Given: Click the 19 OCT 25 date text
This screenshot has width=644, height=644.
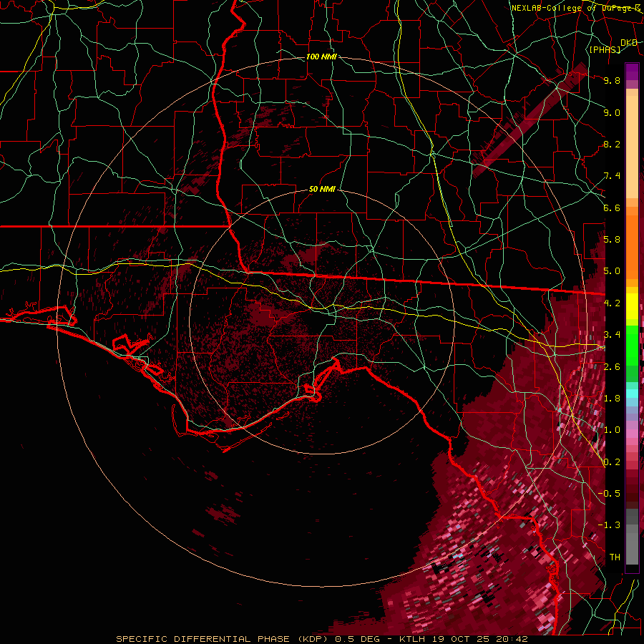Looking at the screenshot, I should [x=459, y=639].
